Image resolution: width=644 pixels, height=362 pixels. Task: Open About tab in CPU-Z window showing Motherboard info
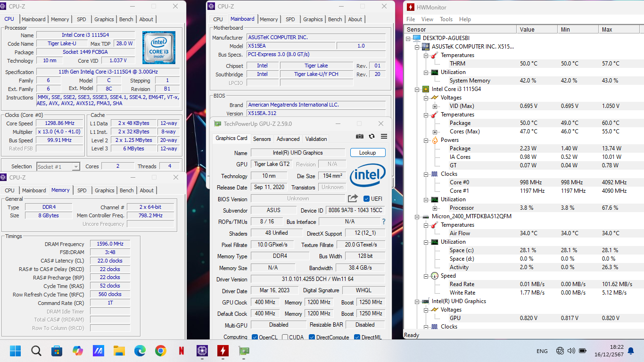point(355,19)
